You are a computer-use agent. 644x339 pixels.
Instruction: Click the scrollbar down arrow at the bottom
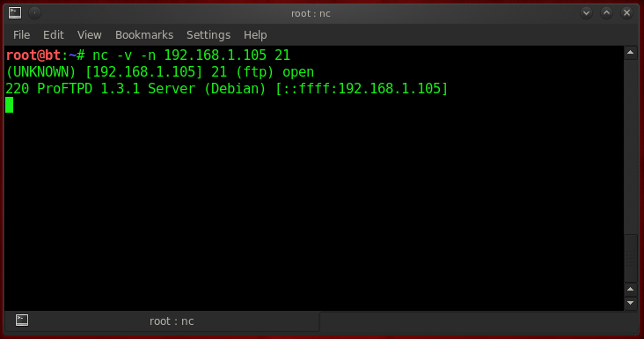pyautogui.click(x=631, y=303)
